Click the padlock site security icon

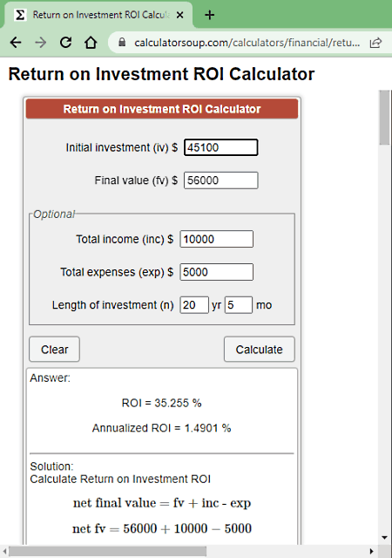[x=122, y=43]
